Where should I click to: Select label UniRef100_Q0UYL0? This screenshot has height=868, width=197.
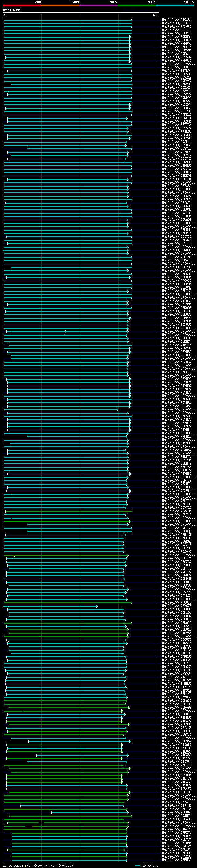(x=177, y=515)
